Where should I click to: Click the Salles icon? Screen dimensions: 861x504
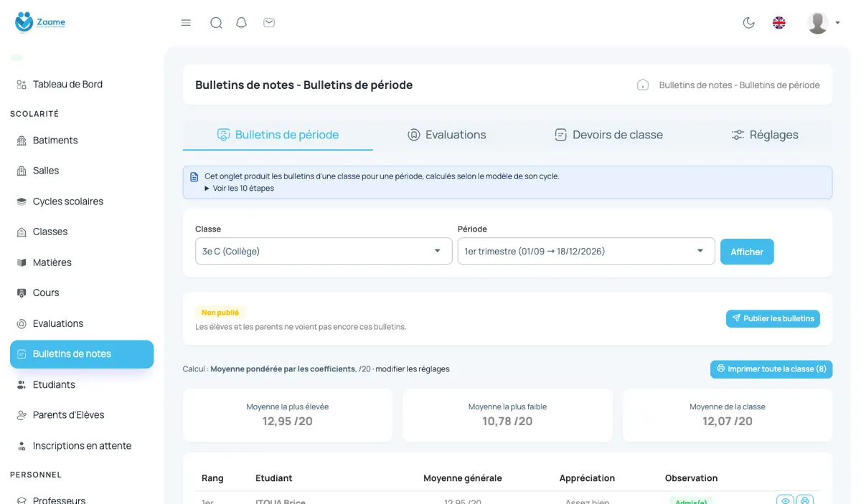22,171
